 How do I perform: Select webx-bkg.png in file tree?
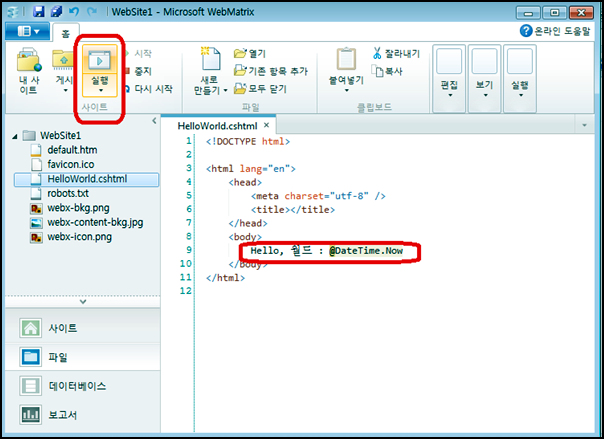click(x=78, y=208)
